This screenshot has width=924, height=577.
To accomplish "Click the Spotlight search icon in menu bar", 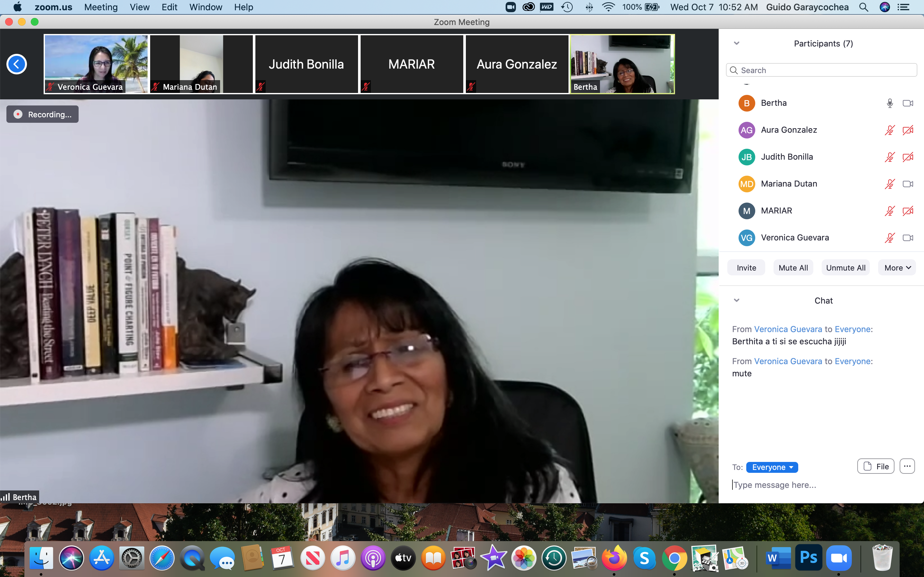I will (864, 7).
